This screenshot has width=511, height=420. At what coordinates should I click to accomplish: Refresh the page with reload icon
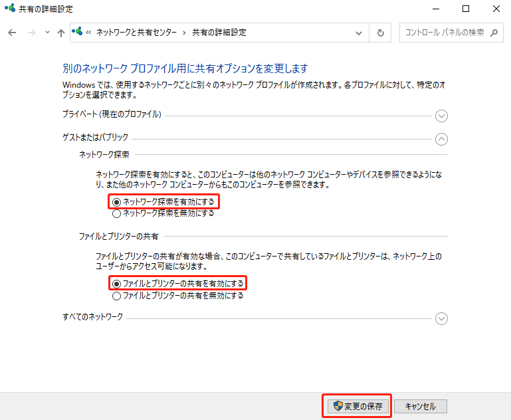pos(380,33)
